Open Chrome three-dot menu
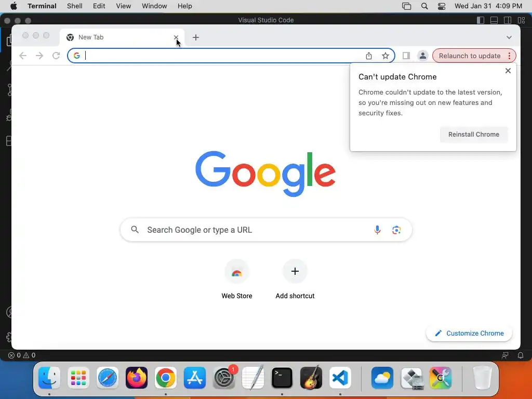532x399 pixels. click(509, 56)
